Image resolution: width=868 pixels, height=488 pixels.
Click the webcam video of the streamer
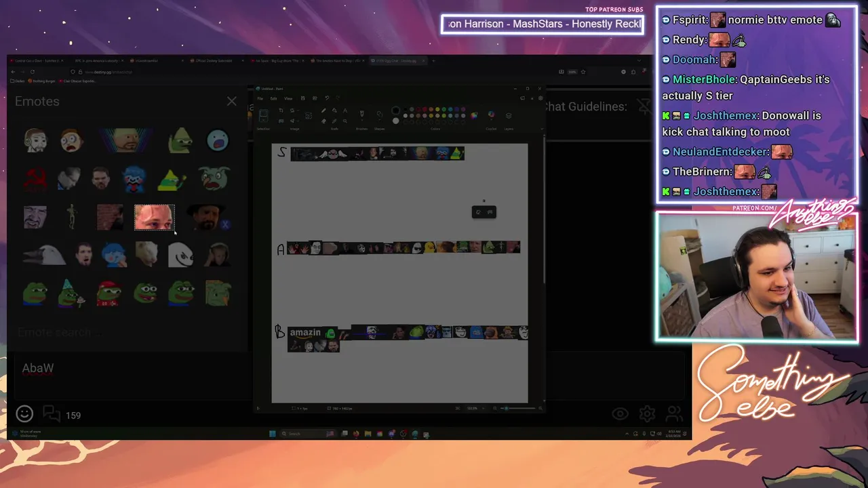coord(757,277)
